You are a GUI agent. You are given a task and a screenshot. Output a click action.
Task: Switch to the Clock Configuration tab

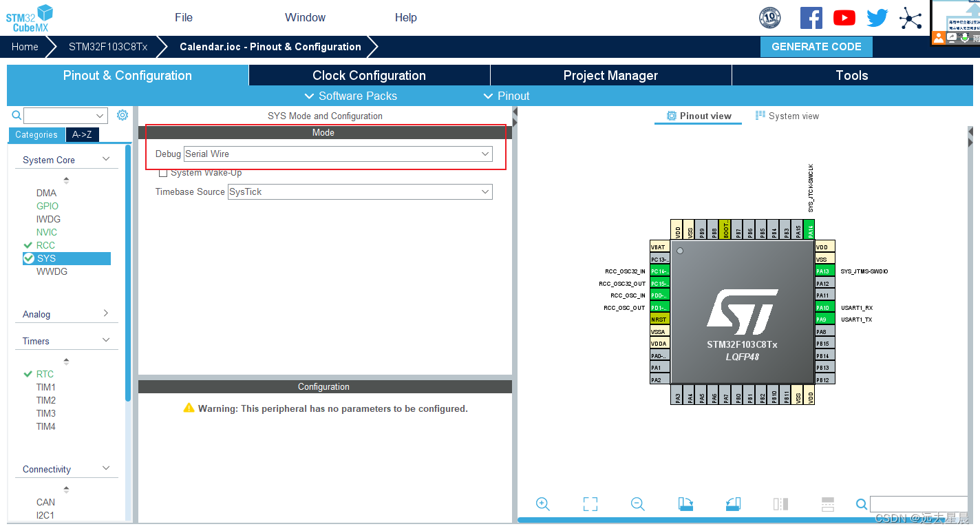coord(368,75)
